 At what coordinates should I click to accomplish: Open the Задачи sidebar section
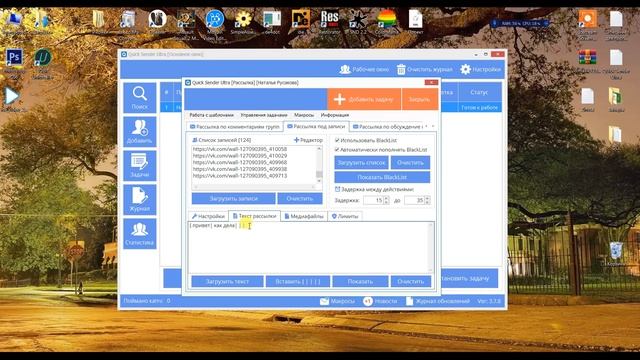coord(140,166)
